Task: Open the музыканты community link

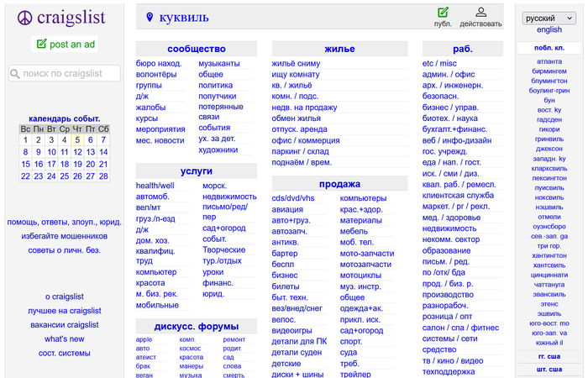Action: (x=219, y=64)
